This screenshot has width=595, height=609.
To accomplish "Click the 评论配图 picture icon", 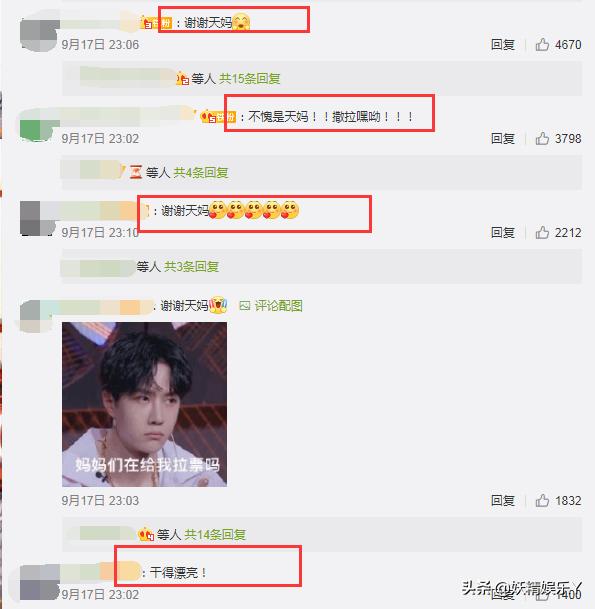I will pos(245,306).
